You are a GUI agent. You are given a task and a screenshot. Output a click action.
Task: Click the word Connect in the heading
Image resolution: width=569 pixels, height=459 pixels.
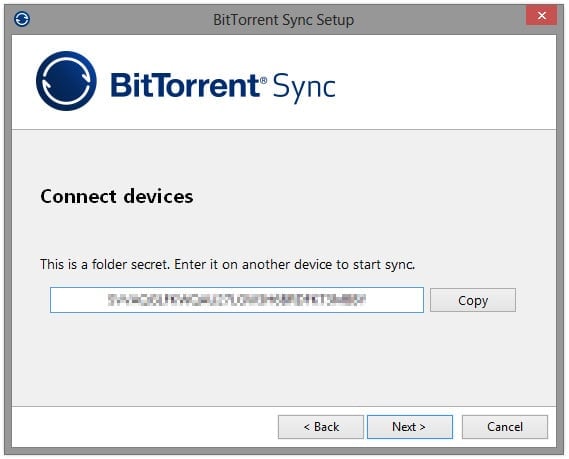pos(78,196)
